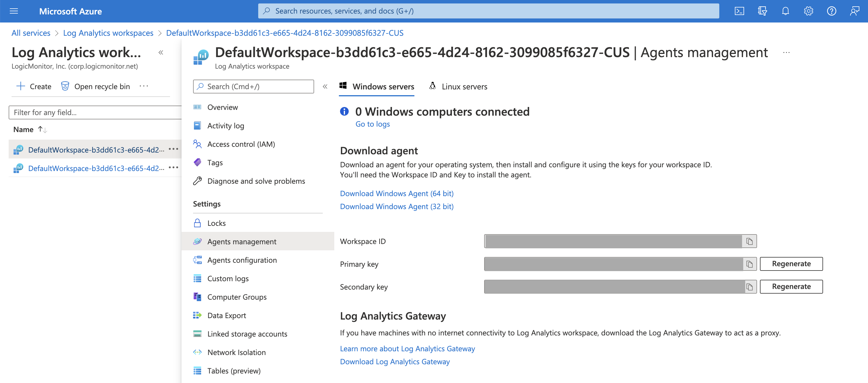Screen dimensions: 868x383
Task: Select the second DefaultWorkspace-b3dd61c3 list entry
Action: coord(96,168)
